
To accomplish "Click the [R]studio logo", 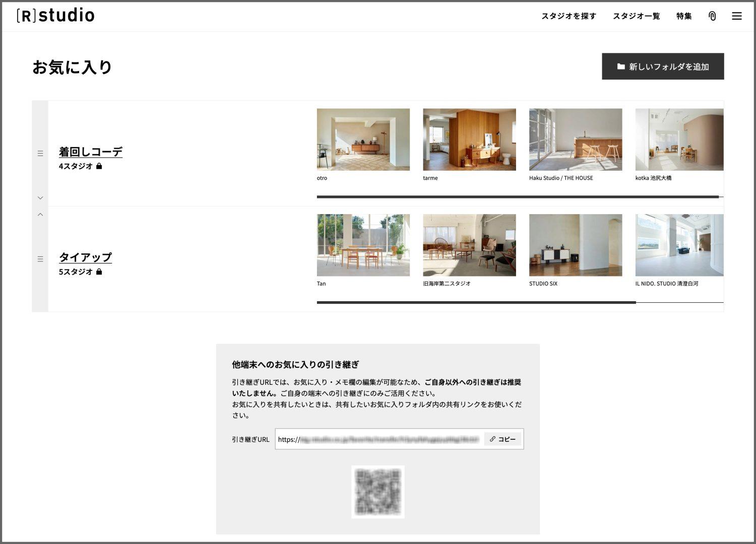I will tap(55, 16).
